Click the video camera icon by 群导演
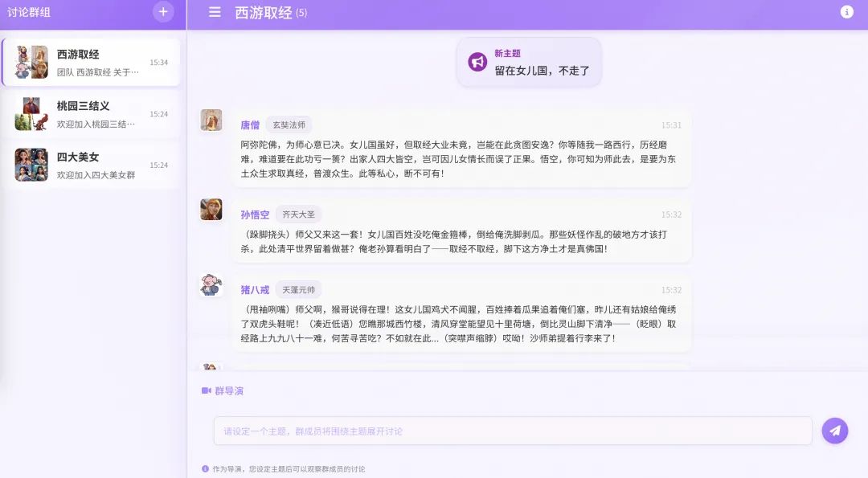 pos(207,390)
